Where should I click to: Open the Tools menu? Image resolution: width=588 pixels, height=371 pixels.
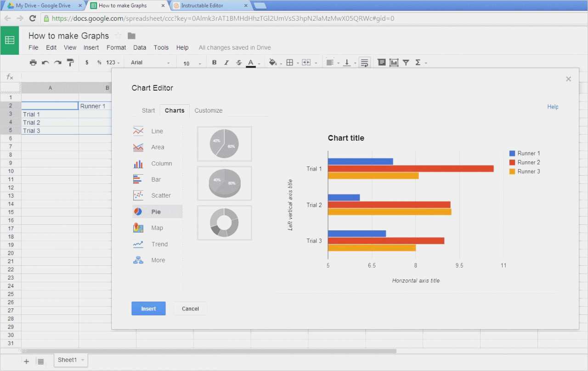coord(161,47)
